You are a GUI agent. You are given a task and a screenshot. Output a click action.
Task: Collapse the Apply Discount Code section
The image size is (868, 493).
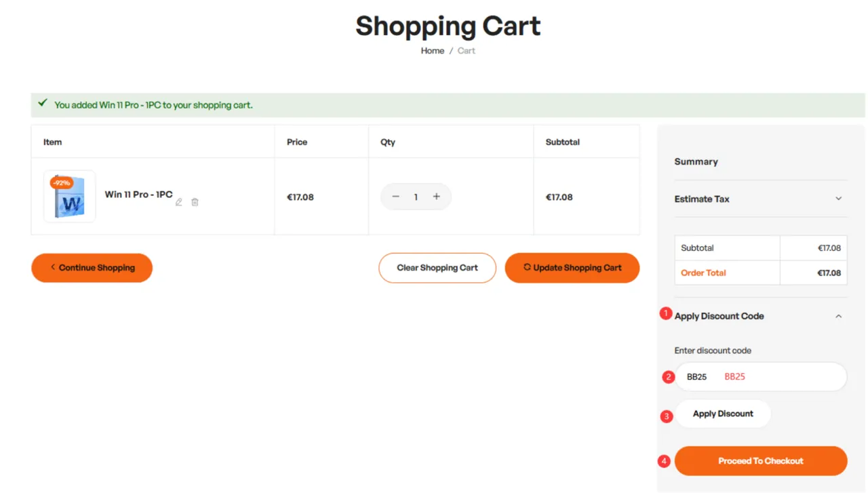tap(761, 316)
